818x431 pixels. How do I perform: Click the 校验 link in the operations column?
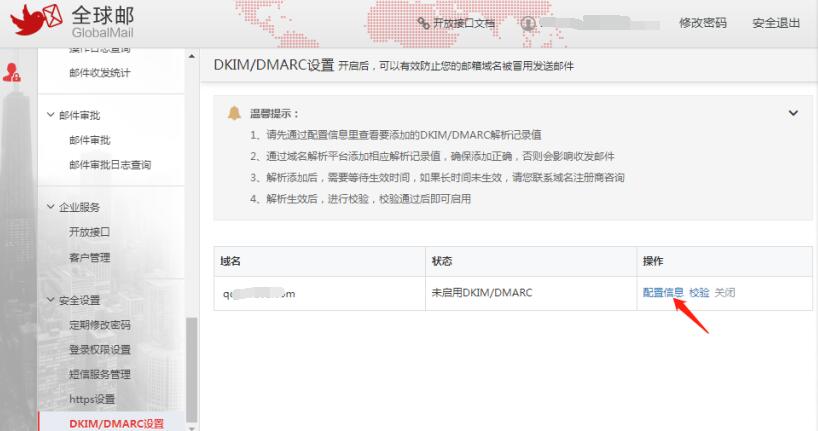(x=699, y=293)
